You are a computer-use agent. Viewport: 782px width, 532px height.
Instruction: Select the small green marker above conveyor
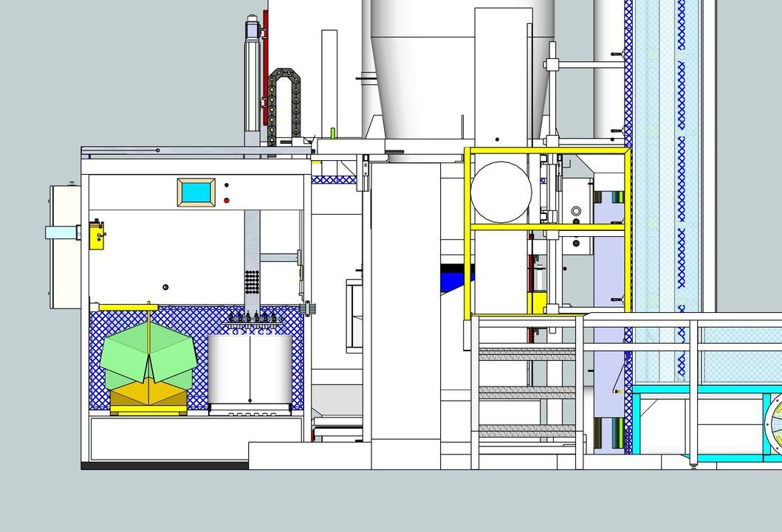[x=332, y=133]
